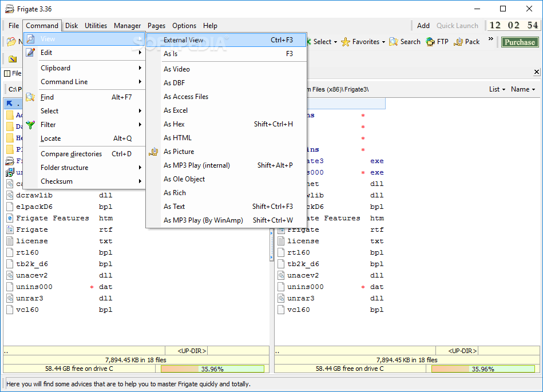Click icon of left panel unrar3 dll file
Screen dimensions: 543x392
(x=10, y=298)
